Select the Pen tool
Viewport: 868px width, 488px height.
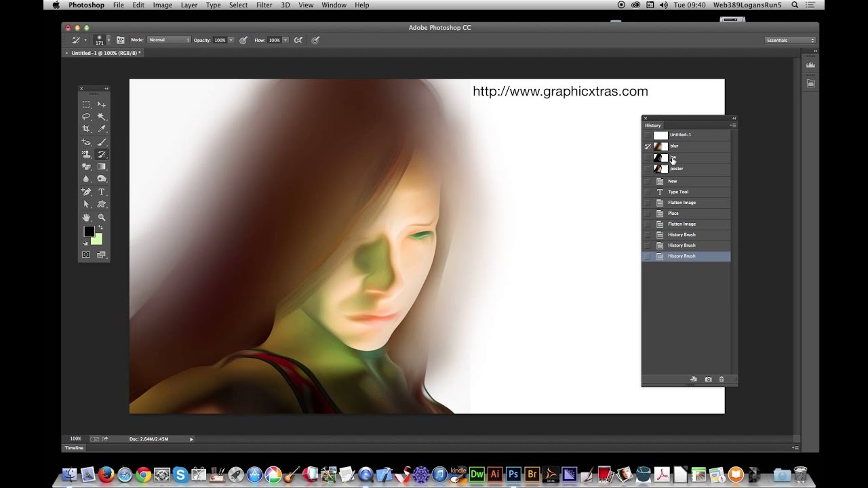(86, 192)
